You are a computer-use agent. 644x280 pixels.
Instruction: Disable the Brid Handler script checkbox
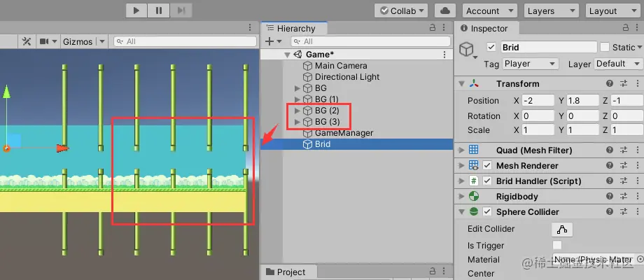point(487,181)
